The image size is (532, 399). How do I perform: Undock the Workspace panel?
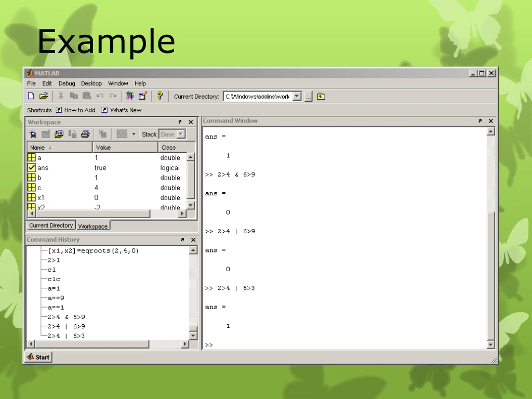click(x=180, y=122)
